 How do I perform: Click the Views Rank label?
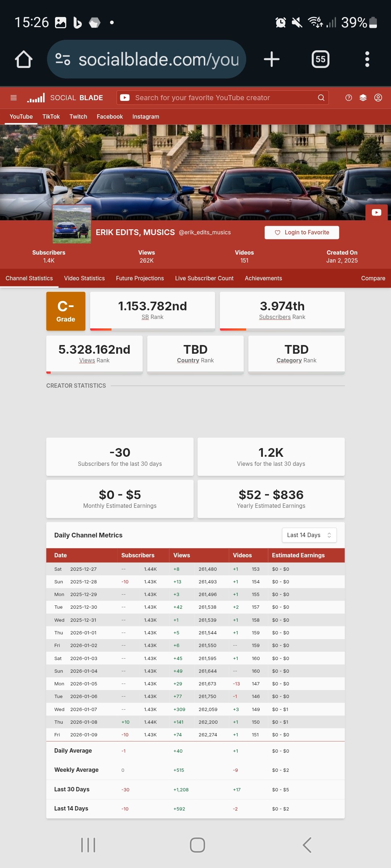tap(94, 361)
